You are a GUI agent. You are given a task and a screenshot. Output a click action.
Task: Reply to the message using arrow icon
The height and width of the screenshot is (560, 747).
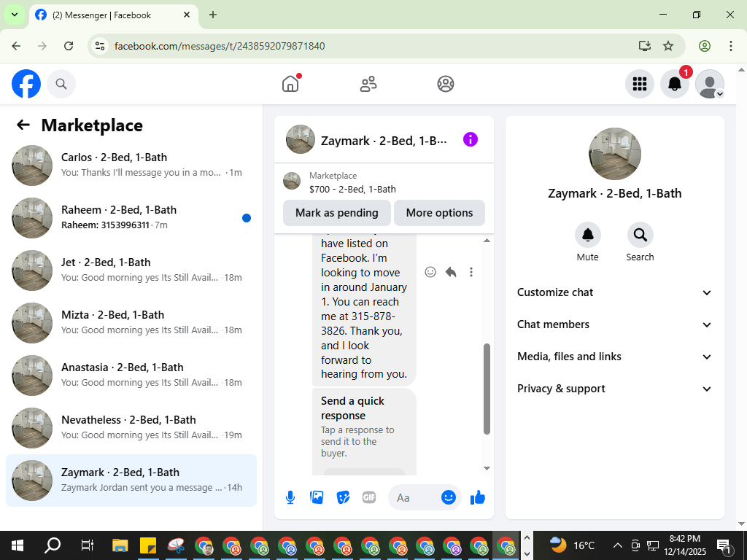click(451, 272)
